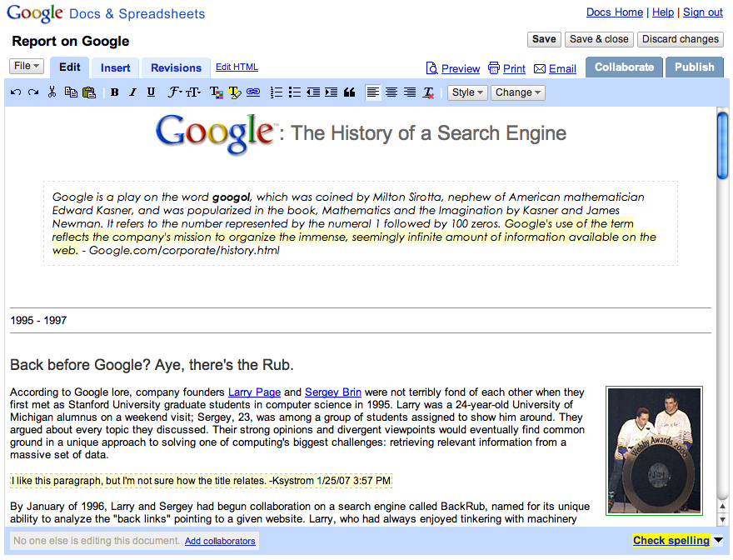This screenshot has width=733, height=560.
Task: Open the Style dropdown
Action: point(467,92)
